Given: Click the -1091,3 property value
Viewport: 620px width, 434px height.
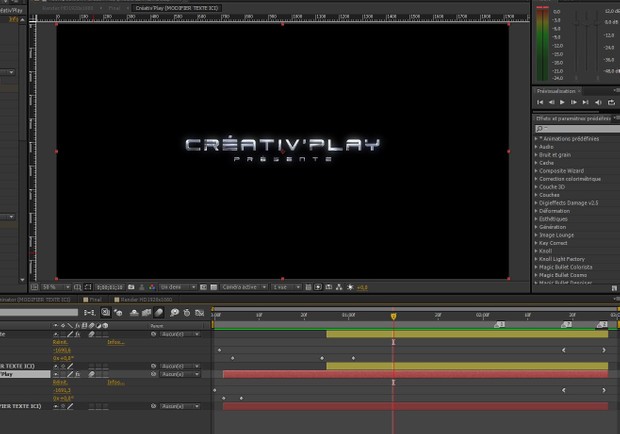Looking at the screenshot, I should click(62, 391).
